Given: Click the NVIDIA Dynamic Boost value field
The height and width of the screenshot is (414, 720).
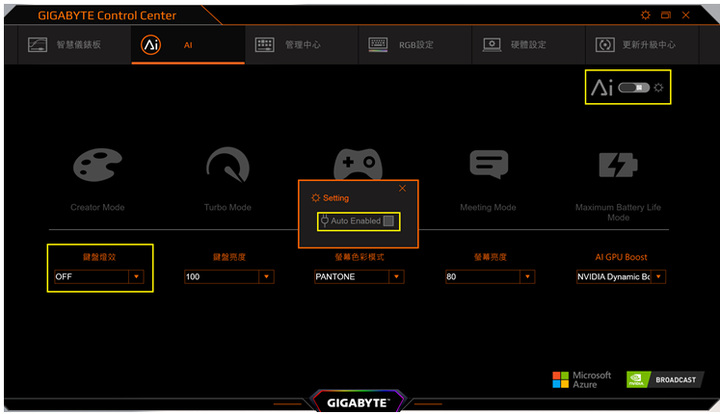Looking at the screenshot, I should pos(614,277).
